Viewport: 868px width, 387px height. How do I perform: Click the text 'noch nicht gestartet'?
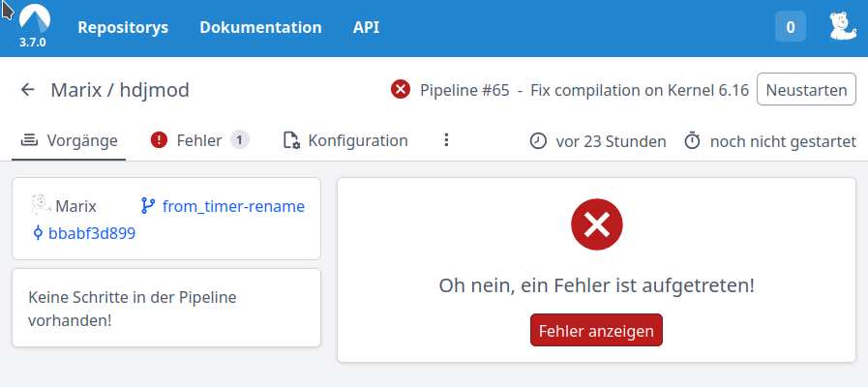pos(783,141)
